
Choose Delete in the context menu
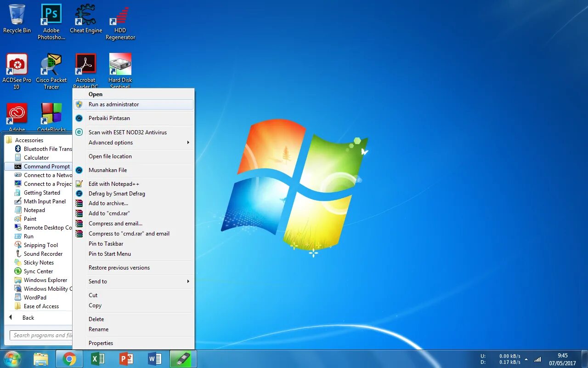pos(134,319)
